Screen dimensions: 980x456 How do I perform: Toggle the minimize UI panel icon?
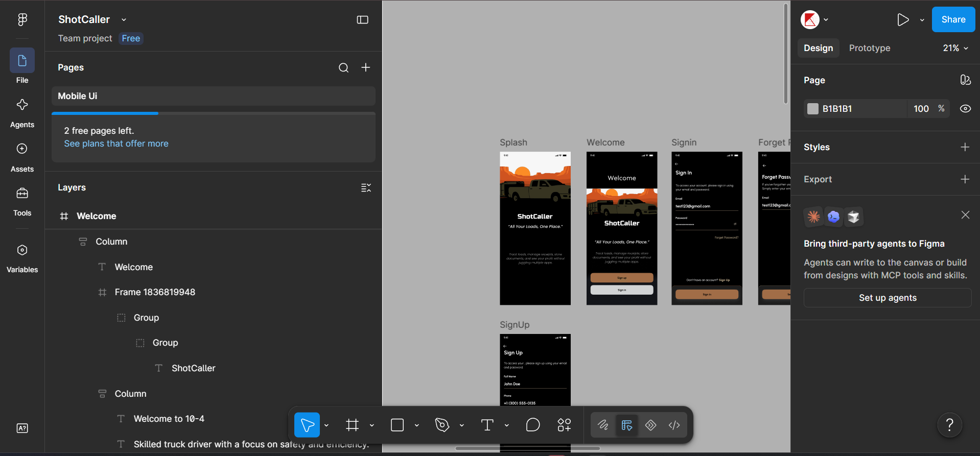point(362,20)
